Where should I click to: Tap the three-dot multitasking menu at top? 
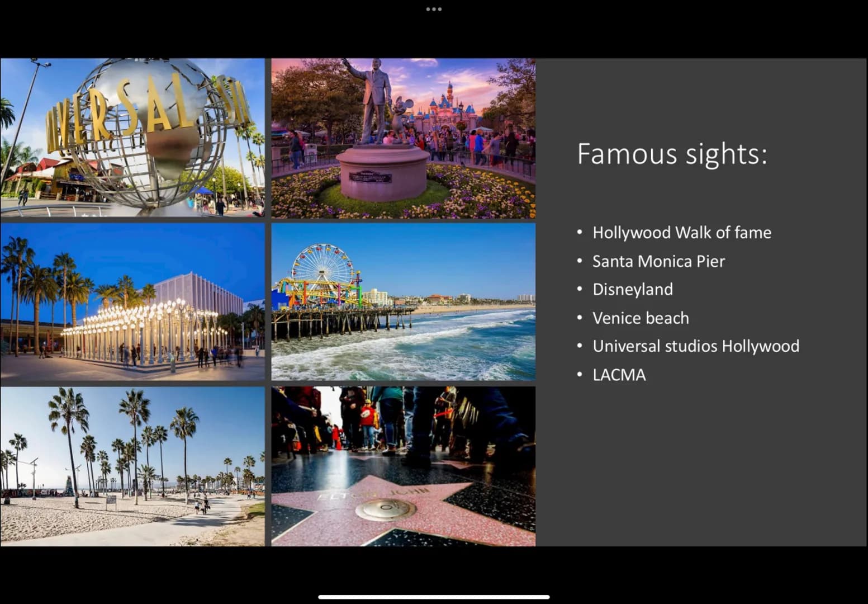click(434, 9)
